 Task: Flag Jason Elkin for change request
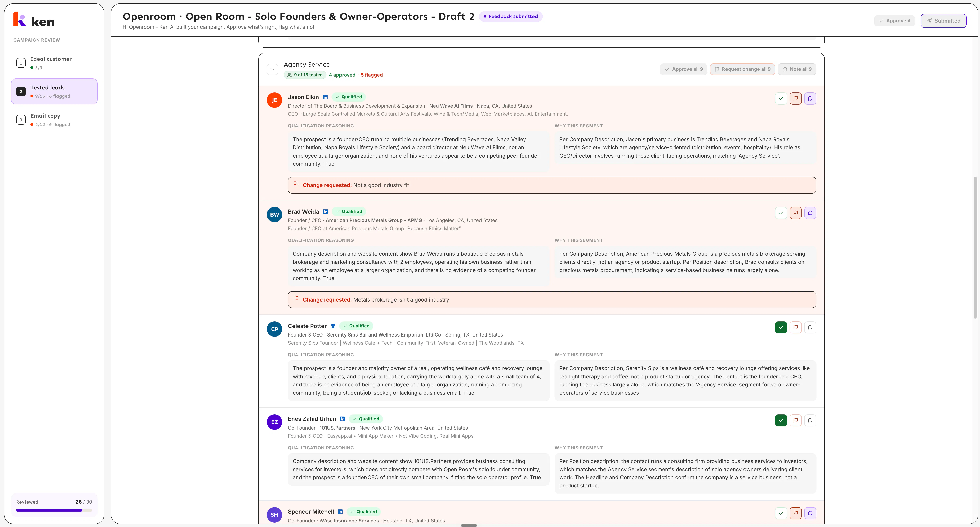pos(795,98)
